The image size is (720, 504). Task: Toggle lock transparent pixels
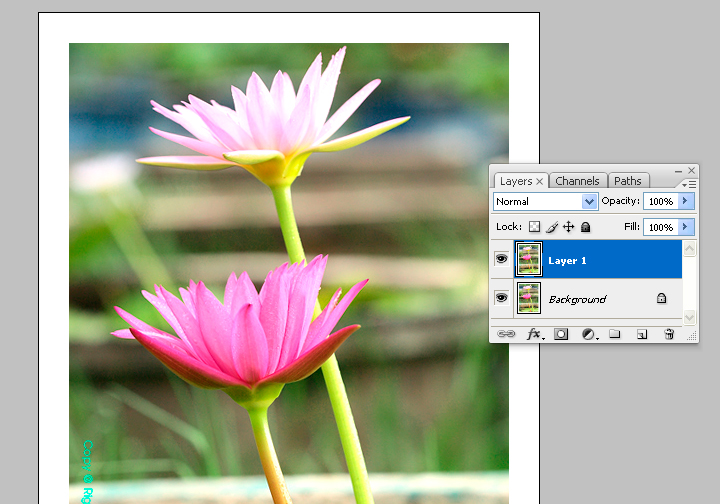click(534, 227)
